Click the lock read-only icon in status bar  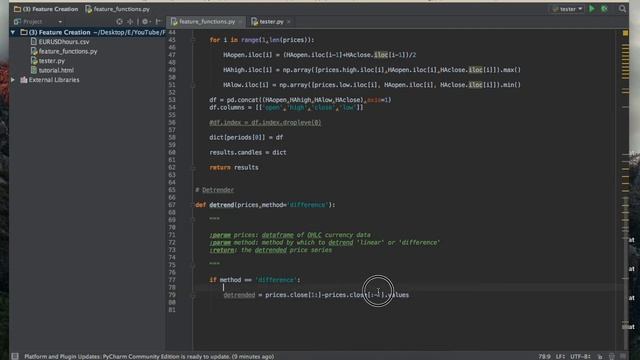pos(600,356)
